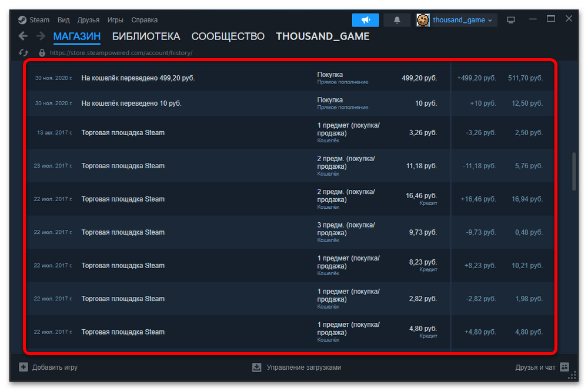
Task: Open the Вид menu
Action: pyautogui.click(x=64, y=20)
